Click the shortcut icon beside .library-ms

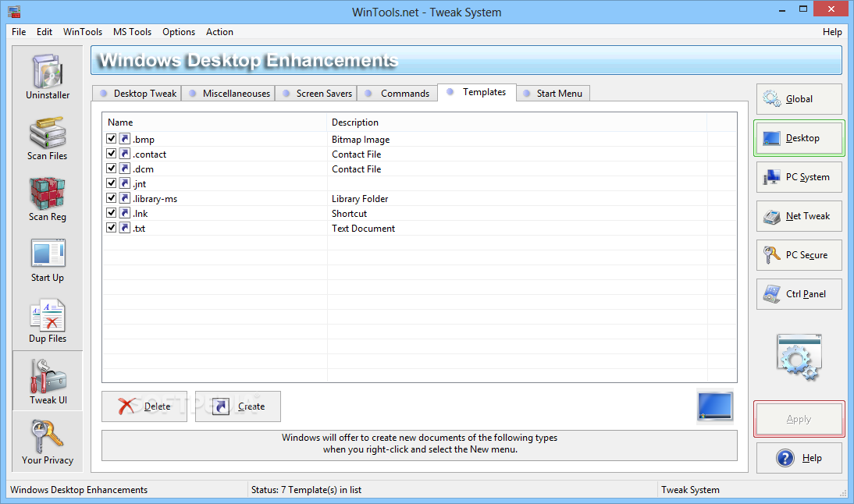125,197
